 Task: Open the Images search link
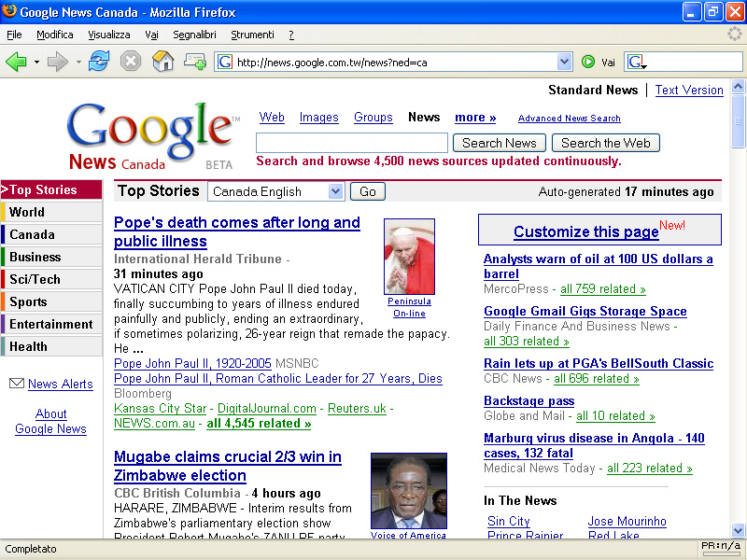coord(318,118)
